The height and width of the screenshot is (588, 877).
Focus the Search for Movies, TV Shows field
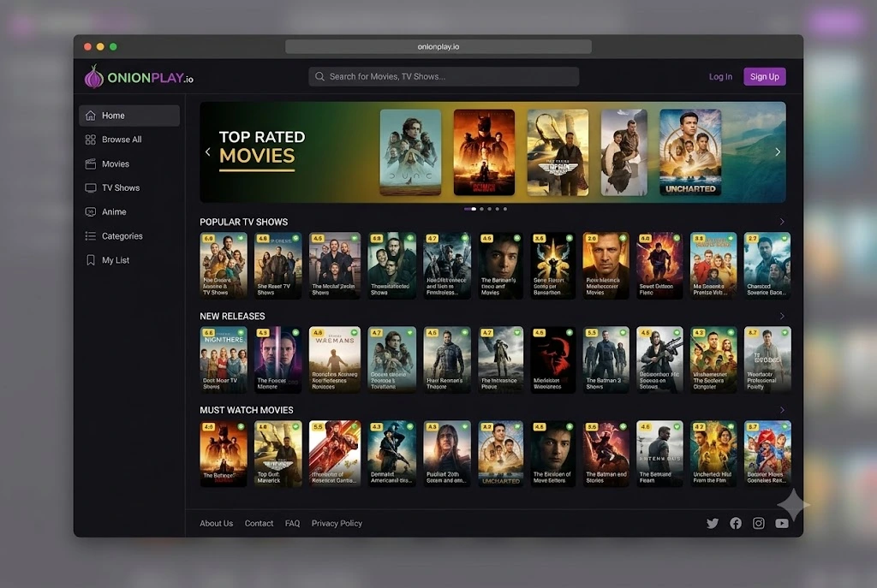(x=444, y=76)
